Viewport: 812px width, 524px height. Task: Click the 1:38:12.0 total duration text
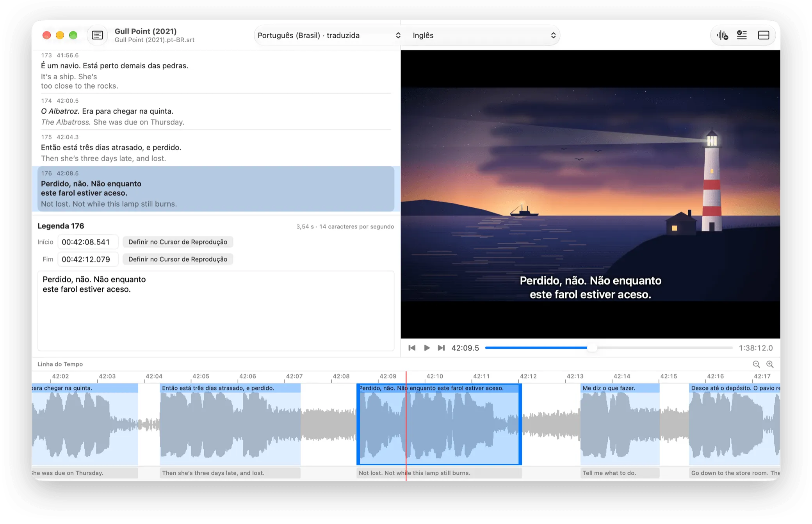click(756, 348)
